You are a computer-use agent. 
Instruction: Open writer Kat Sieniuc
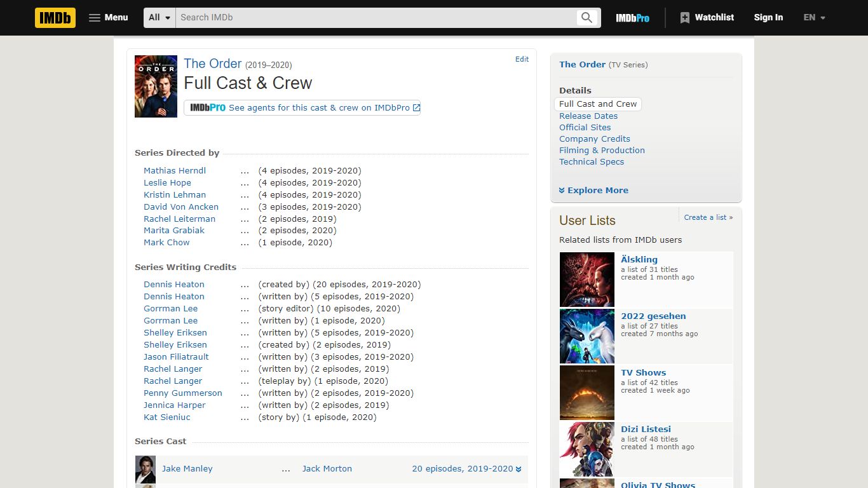[x=167, y=417]
